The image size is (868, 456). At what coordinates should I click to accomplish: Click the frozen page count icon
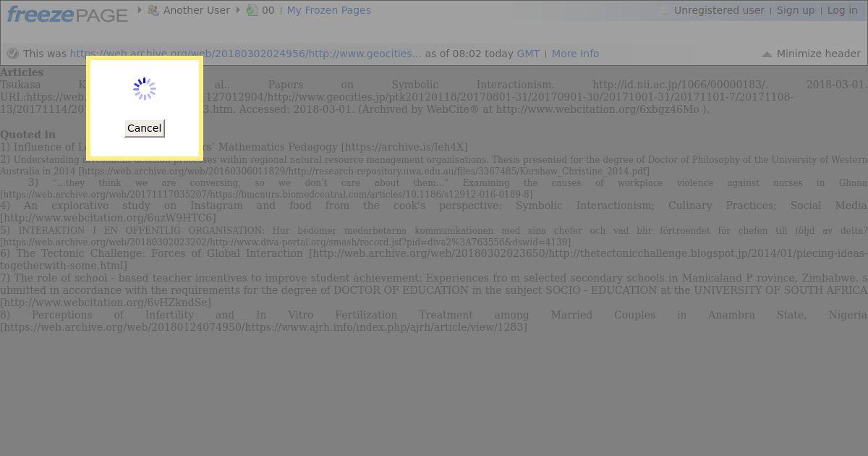point(251,10)
